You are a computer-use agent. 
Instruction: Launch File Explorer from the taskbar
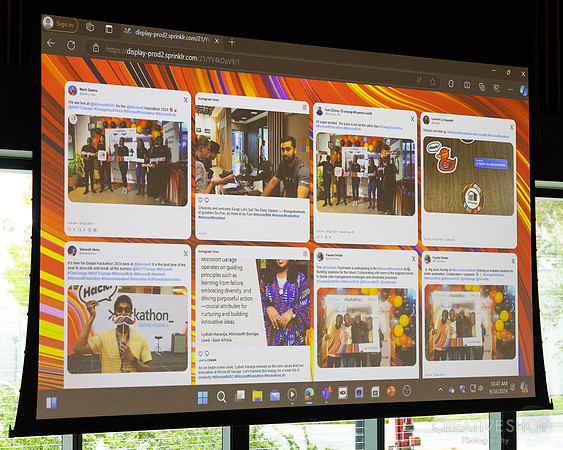(257, 395)
